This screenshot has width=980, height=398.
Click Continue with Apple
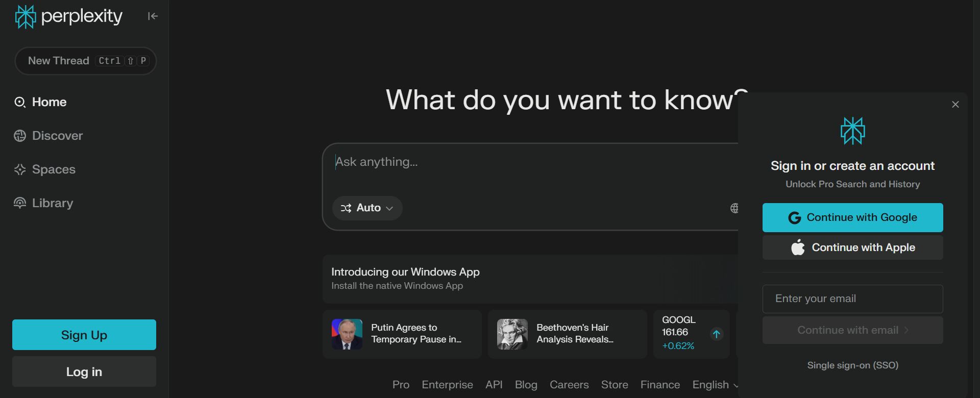pyautogui.click(x=853, y=247)
